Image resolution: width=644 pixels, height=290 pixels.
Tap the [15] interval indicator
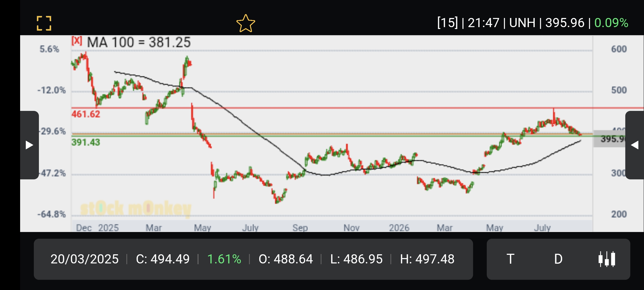coord(447,23)
